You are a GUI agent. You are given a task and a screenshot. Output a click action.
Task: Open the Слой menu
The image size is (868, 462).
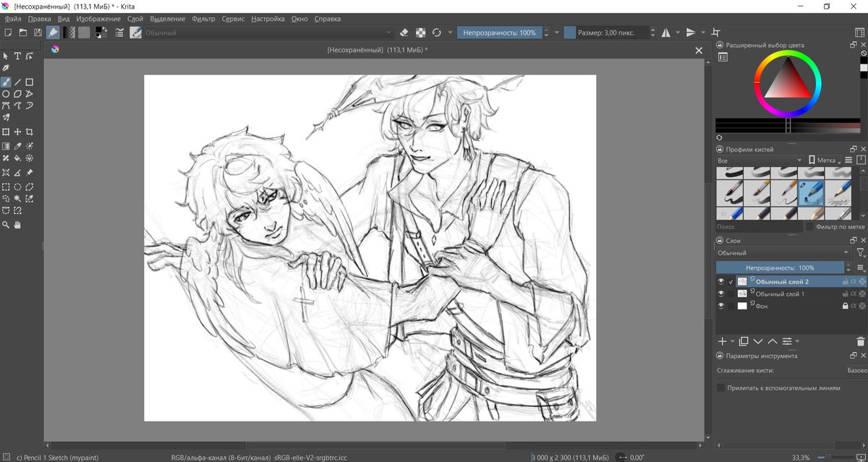135,19
